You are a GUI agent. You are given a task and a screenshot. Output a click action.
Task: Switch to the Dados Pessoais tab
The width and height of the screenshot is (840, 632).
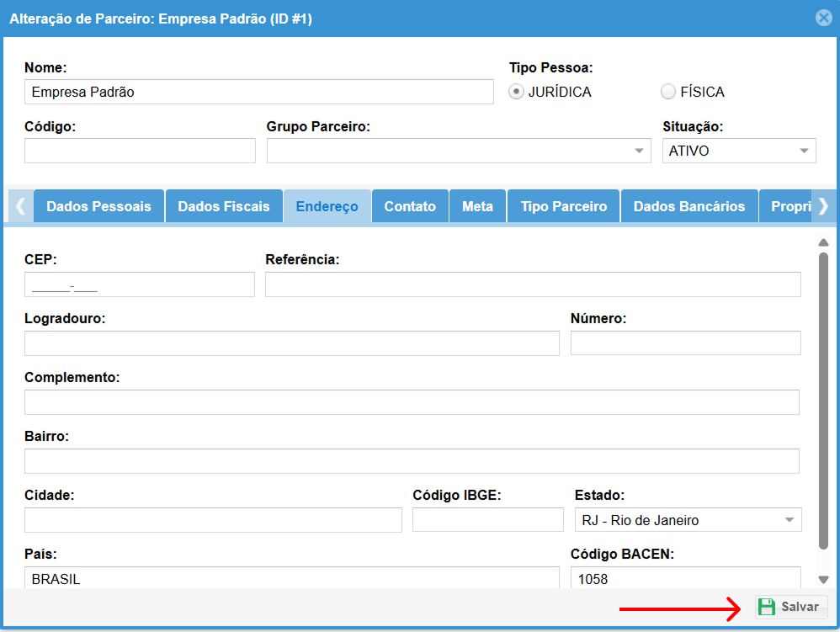(98, 206)
